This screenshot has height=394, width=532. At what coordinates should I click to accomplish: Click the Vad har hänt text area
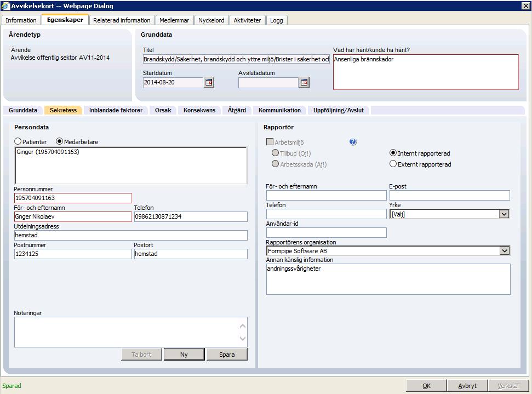tap(426, 72)
